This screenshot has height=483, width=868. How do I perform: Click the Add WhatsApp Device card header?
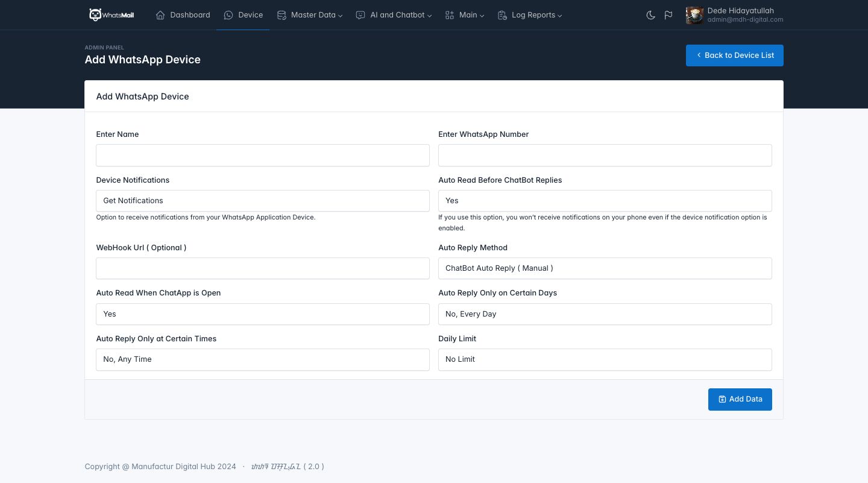(x=143, y=96)
